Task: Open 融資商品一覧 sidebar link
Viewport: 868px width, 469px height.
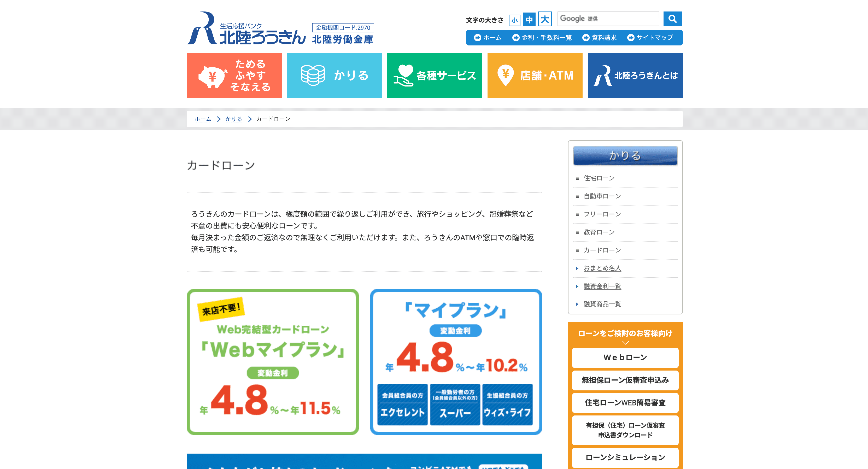Action: 602,304
